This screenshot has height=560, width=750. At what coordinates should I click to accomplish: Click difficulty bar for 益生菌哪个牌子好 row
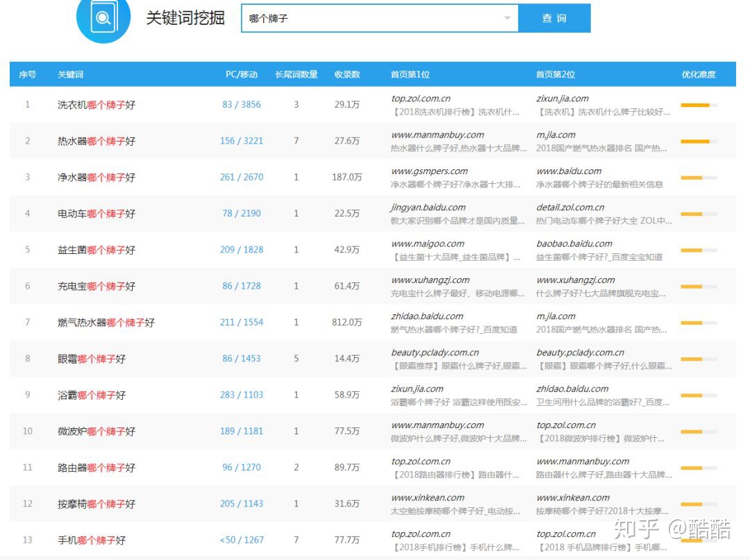click(x=699, y=251)
